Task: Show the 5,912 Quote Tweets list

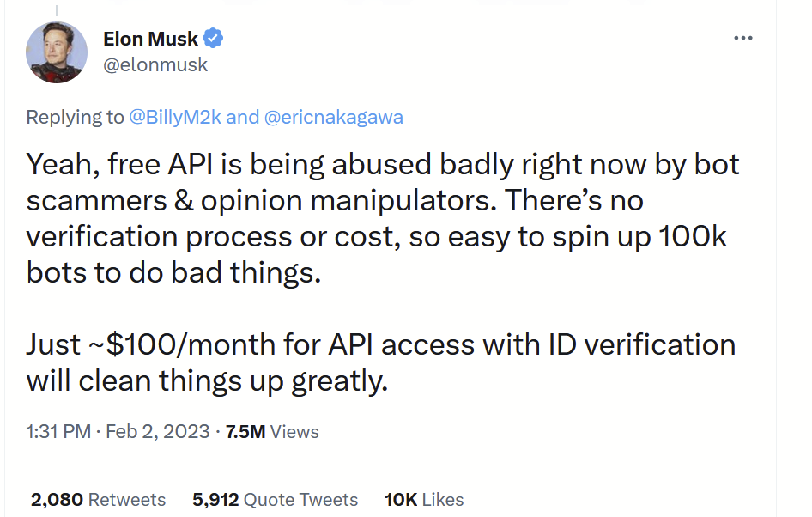Action: [275, 499]
